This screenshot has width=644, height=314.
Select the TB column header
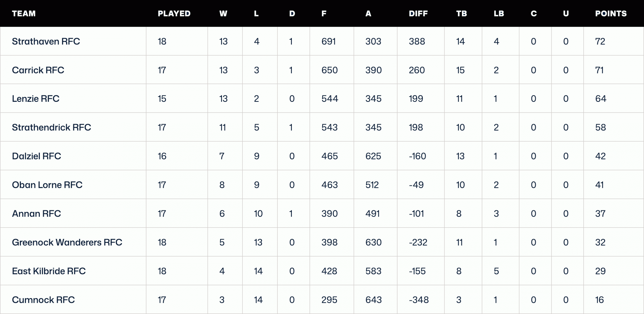[462, 14]
